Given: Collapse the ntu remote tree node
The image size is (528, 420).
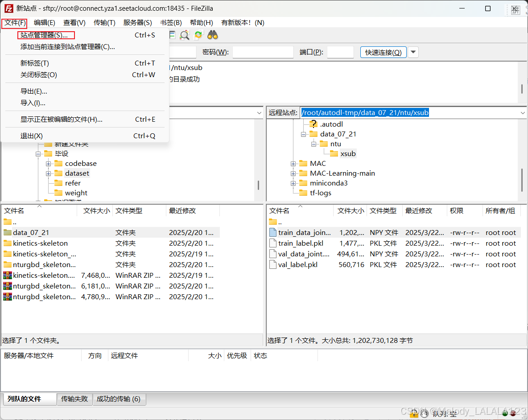Looking at the screenshot, I should 313,144.
